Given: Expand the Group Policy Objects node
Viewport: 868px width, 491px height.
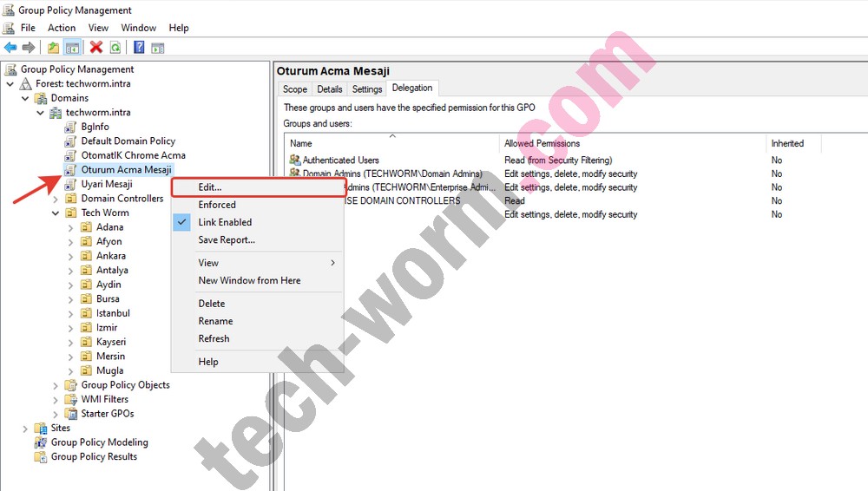Looking at the screenshot, I should point(56,385).
